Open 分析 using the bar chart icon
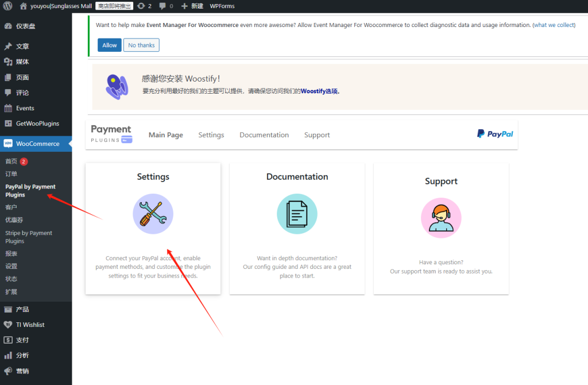The image size is (588, 385). 8,355
